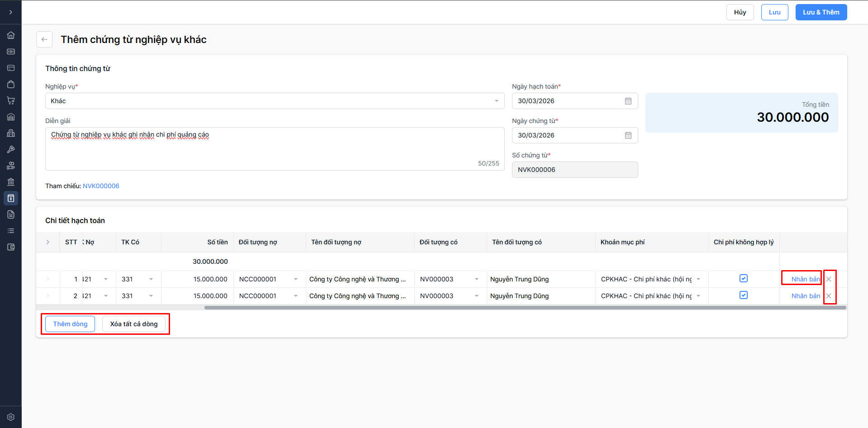This screenshot has width=868, height=428.
Task: Click the Thêm dòng button
Action: pyautogui.click(x=70, y=324)
